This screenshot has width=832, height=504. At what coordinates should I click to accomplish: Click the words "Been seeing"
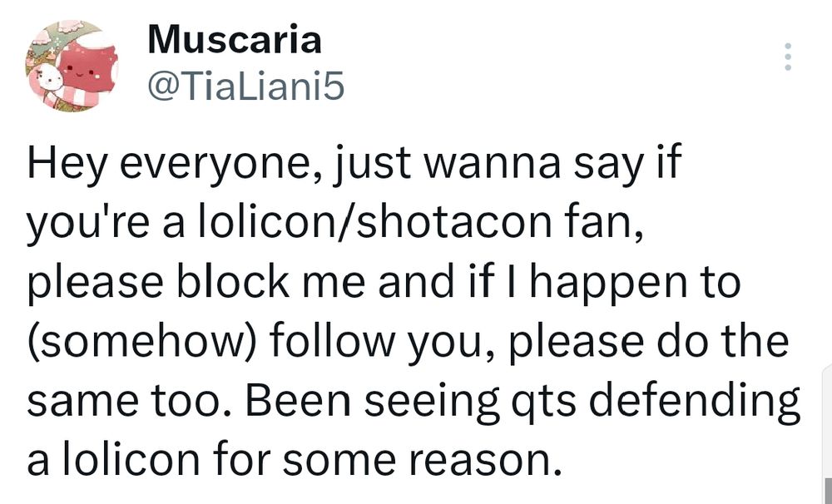point(373,402)
